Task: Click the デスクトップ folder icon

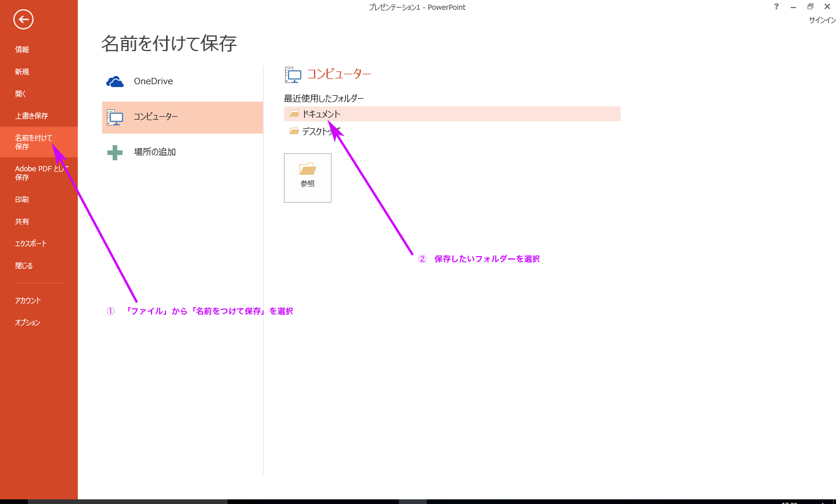Action: (294, 131)
